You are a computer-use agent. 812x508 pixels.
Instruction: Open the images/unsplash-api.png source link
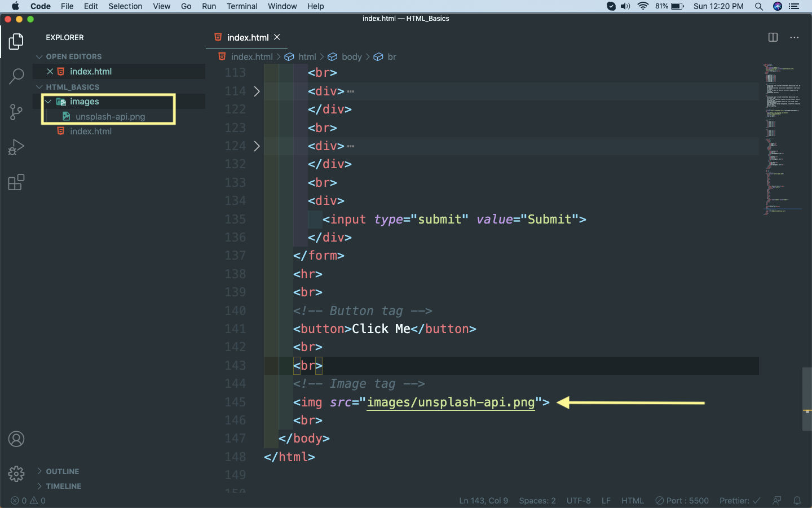451,402
